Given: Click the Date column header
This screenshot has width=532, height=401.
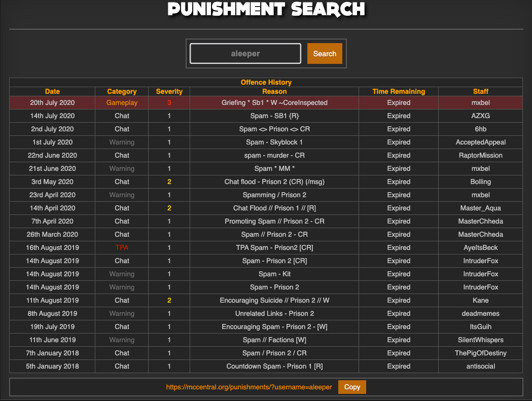Looking at the screenshot, I should (52, 91).
